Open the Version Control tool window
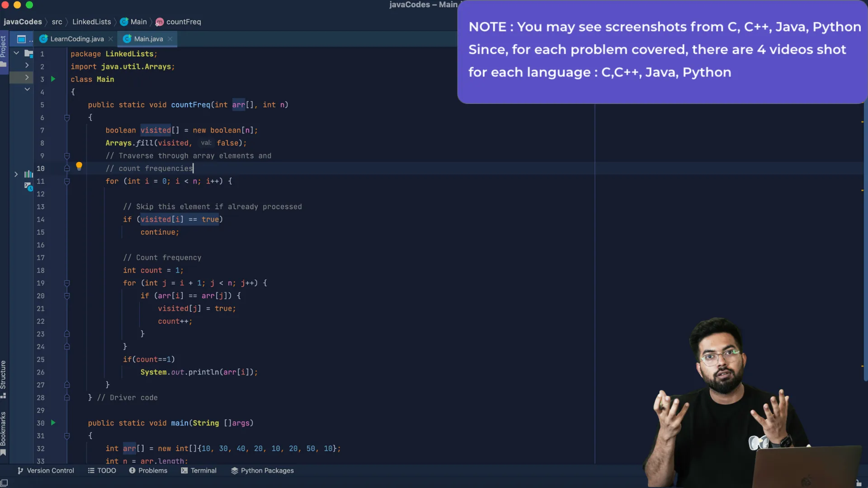The height and width of the screenshot is (488, 868). [46, 470]
